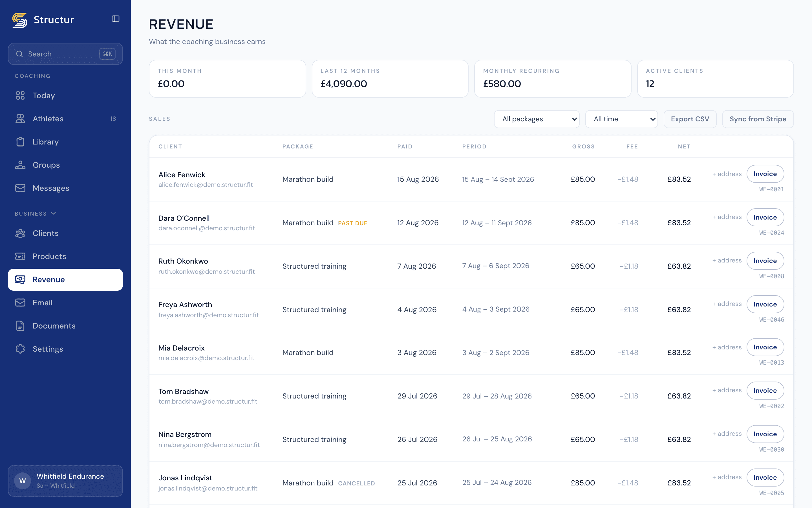Select client name Alice Fenwick
The height and width of the screenshot is (508, 812).
(x=182, y=175)
